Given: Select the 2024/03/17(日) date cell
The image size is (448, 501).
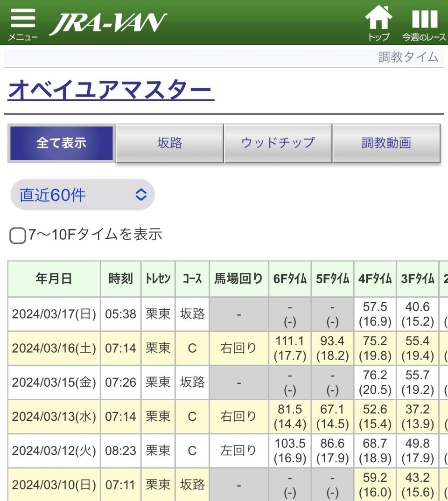Looking at the screenshot, I should tap(54, 314).
